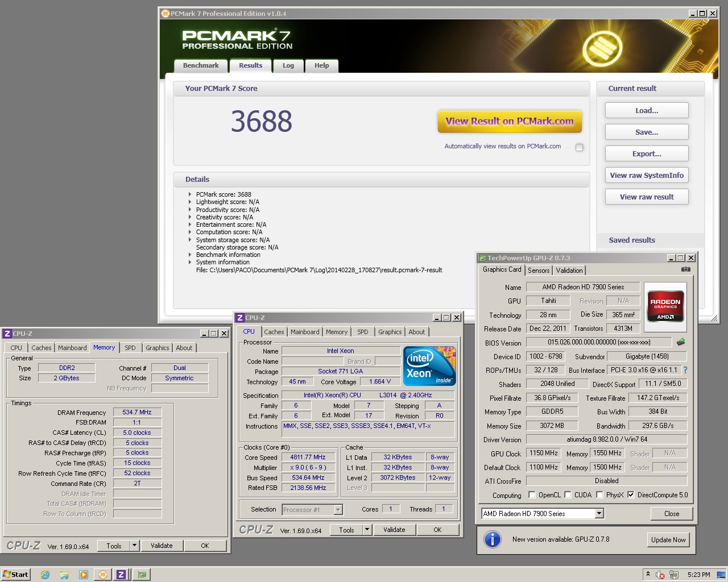
Task: Expand the Benchmark information row
Action: [190, 255]
